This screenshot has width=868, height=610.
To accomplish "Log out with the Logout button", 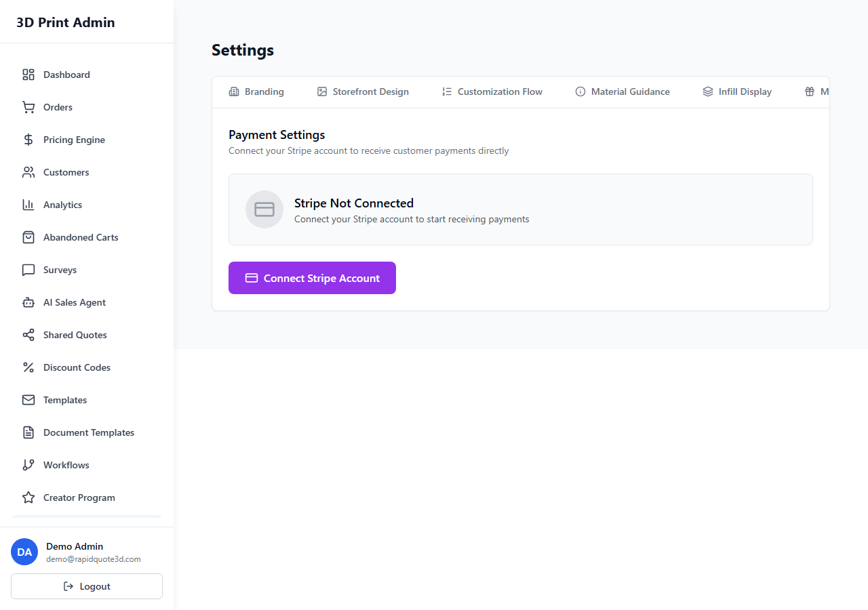I will coord(87,586).
